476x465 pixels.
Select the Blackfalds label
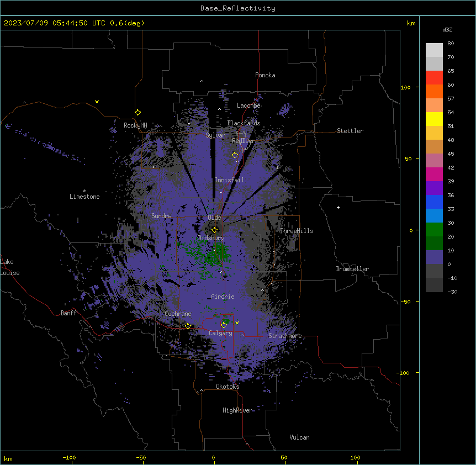click(244, 123)
